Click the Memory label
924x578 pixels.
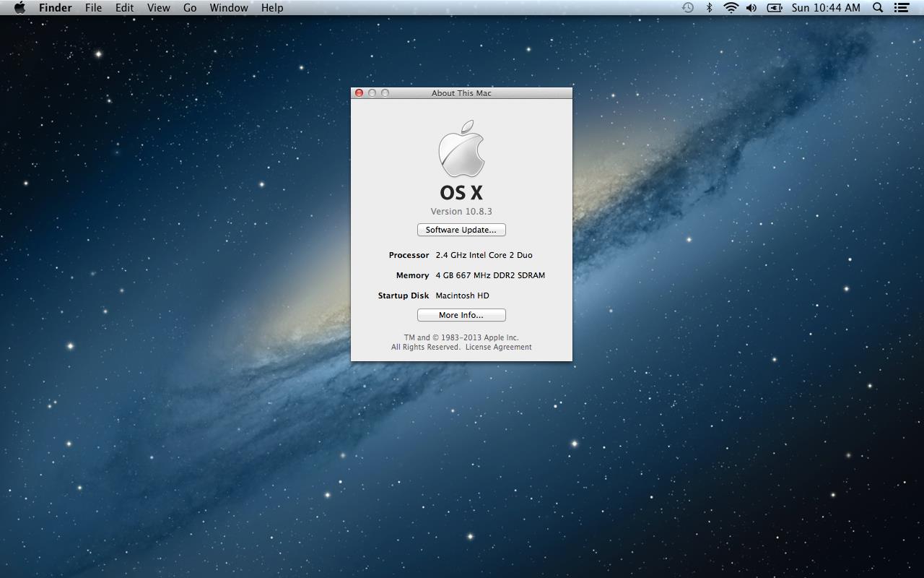click(412, 275)
